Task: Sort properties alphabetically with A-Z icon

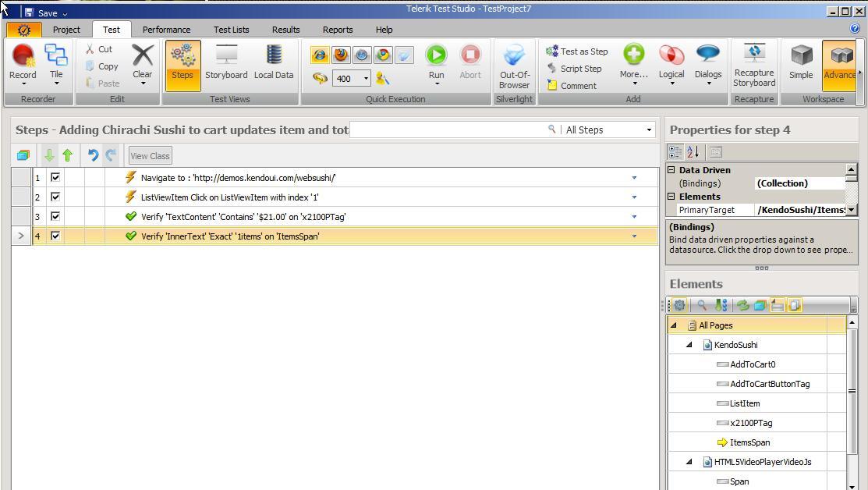Action: 693,151
